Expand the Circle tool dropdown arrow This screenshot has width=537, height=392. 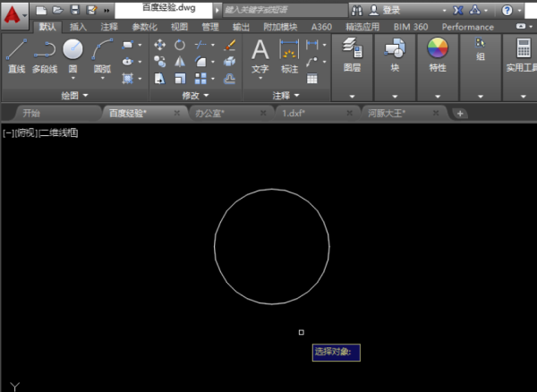(x=72, y=79)
